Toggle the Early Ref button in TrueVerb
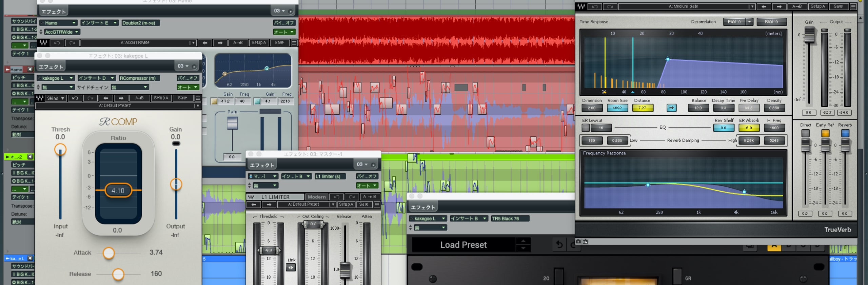The width and height of the screenshot is (868, 285). 825,133
